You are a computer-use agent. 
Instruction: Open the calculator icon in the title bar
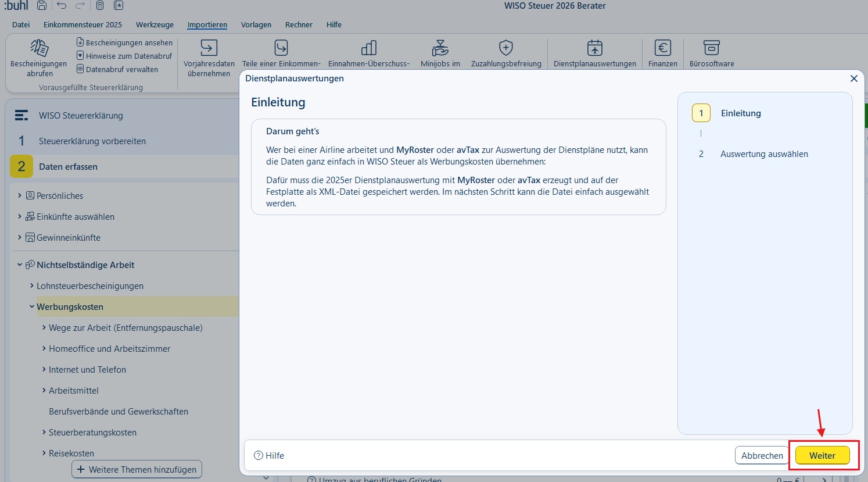tap(100, 6)
